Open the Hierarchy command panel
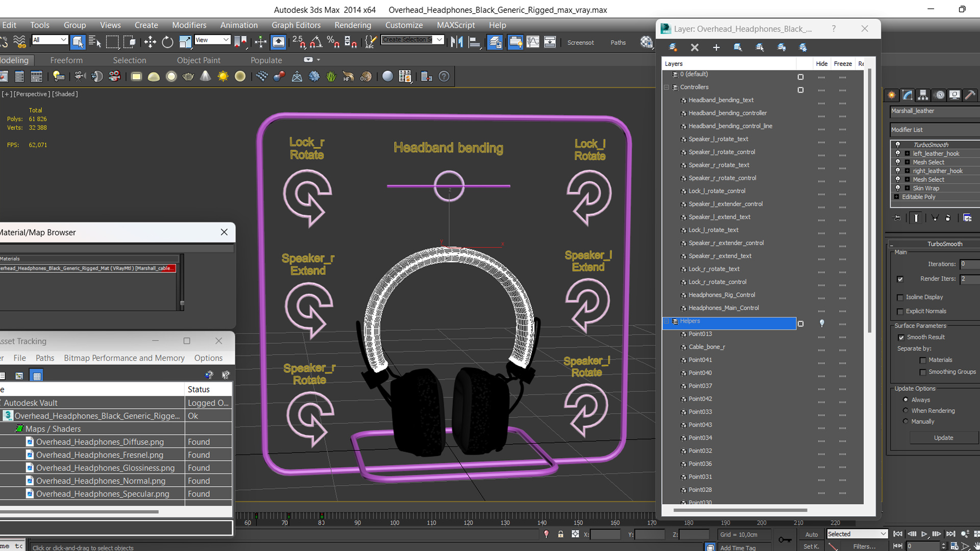The width and height of the screenshot is (980, 551). click(x=923, y=95)
